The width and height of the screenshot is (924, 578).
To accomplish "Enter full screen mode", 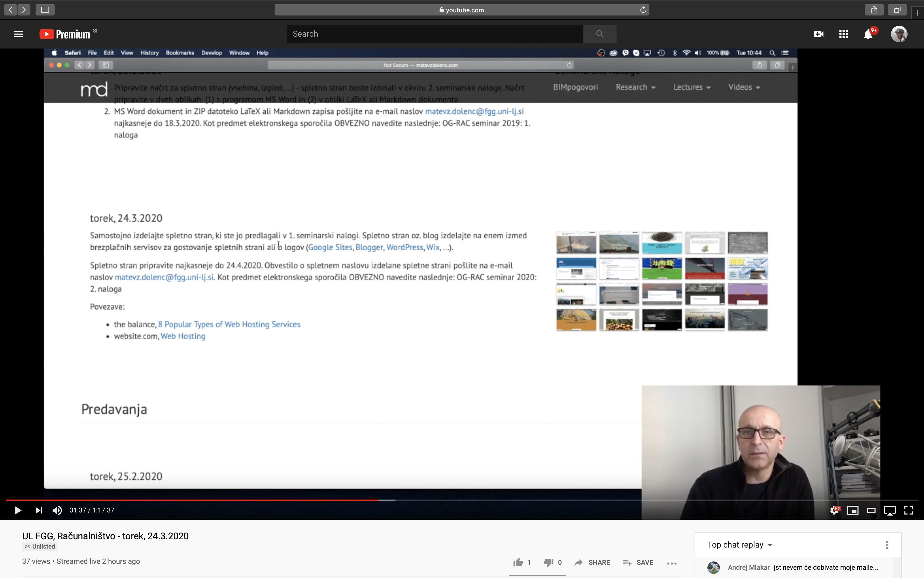I will coord(908,510).
